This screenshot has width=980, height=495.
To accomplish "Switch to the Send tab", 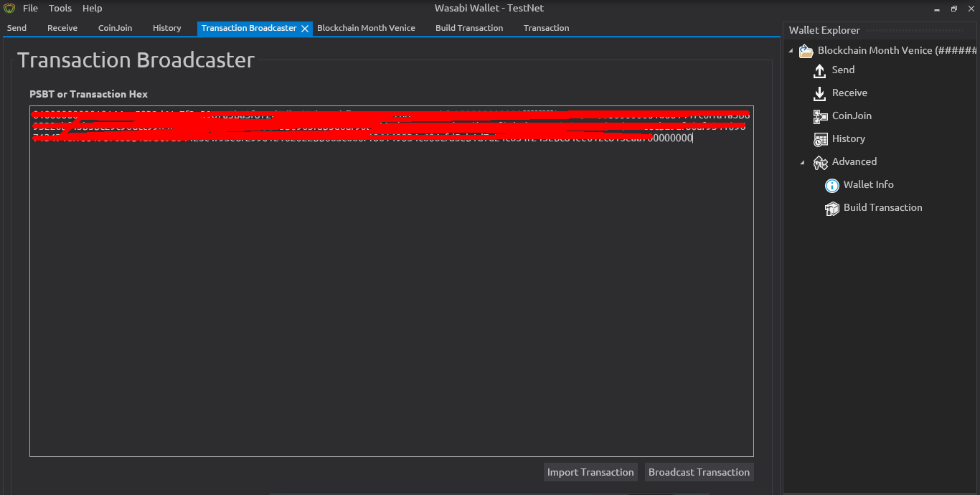I will [17, 28].
